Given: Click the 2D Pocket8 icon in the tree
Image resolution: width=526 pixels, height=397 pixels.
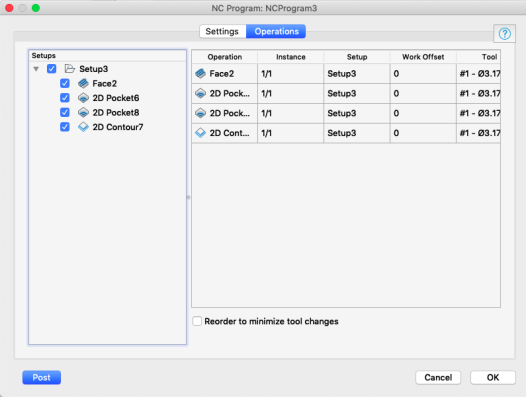Looking at the screenshot, I should (83, 112).
